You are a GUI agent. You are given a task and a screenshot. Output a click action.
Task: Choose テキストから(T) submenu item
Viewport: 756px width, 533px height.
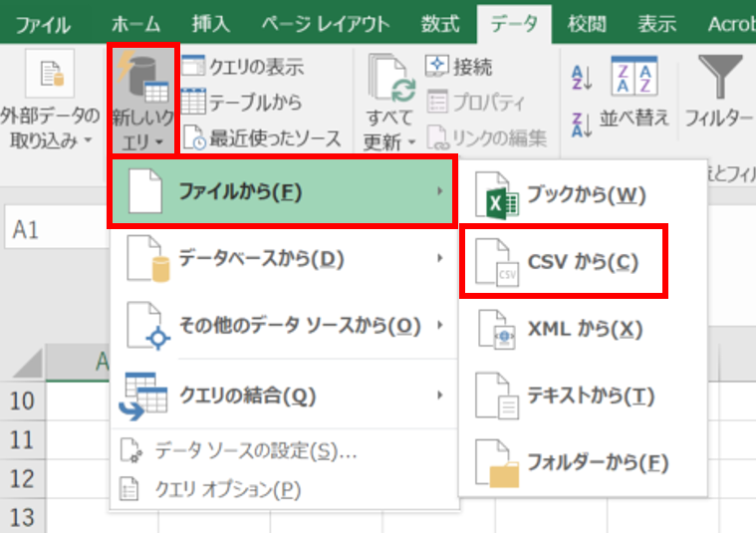click(583, 396)
